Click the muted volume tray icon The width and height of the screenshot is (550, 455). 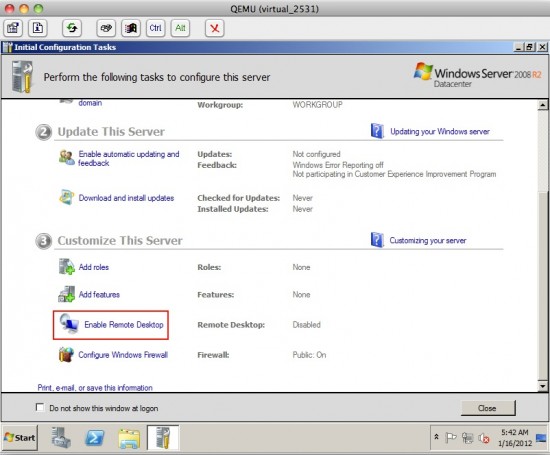coord(484,438)
